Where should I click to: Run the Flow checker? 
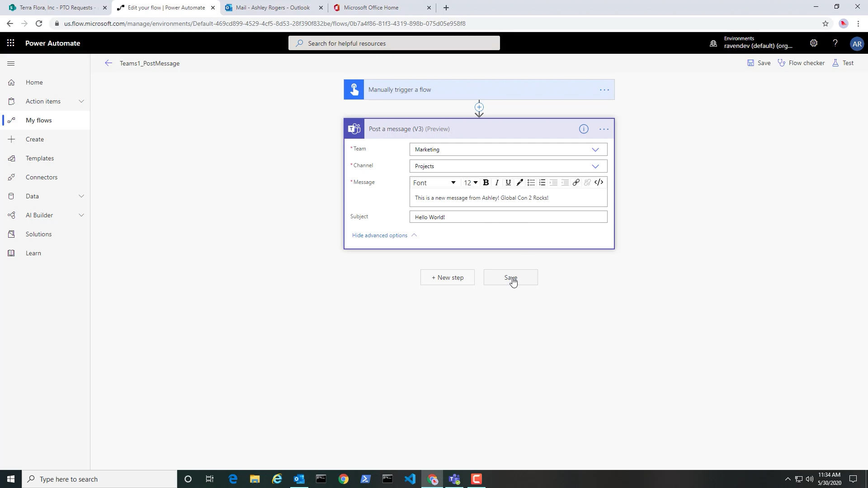801,63
